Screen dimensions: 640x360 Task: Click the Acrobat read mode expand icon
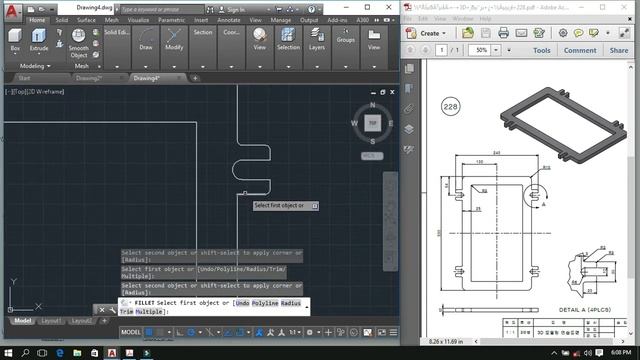624,33
